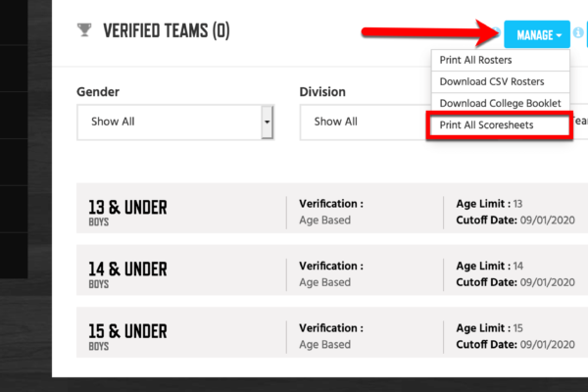The image size is (588, 392).
Task: Click Age Limit 15 cutoff date details
Action: click(515, 336)
